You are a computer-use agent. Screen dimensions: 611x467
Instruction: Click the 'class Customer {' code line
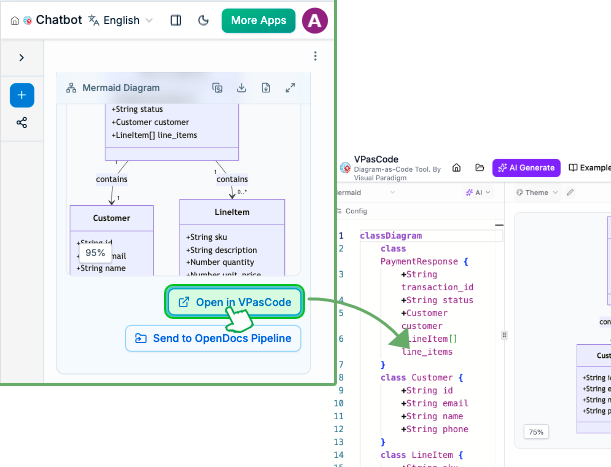[422, 378]
